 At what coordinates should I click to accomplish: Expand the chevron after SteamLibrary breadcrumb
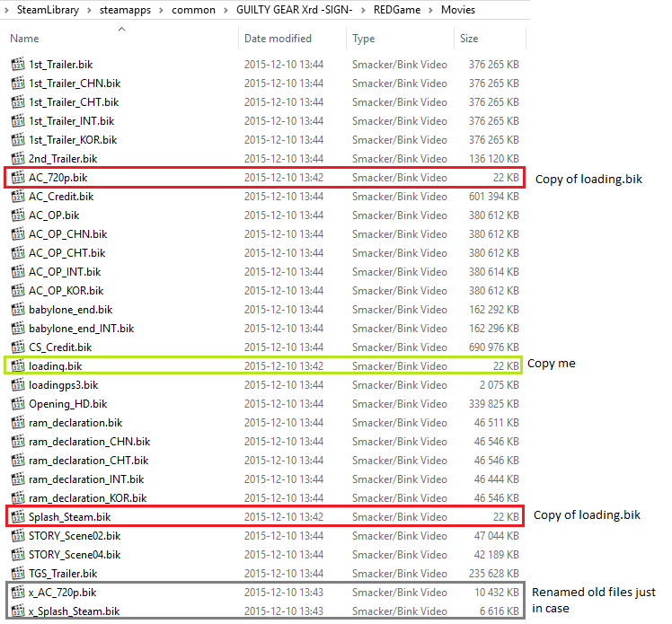(89, 10)
